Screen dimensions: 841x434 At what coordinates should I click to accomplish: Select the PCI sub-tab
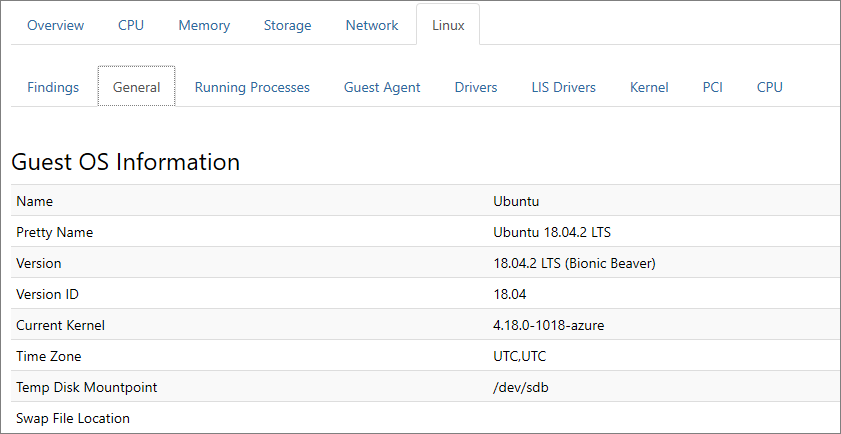[x=712, y=87]
